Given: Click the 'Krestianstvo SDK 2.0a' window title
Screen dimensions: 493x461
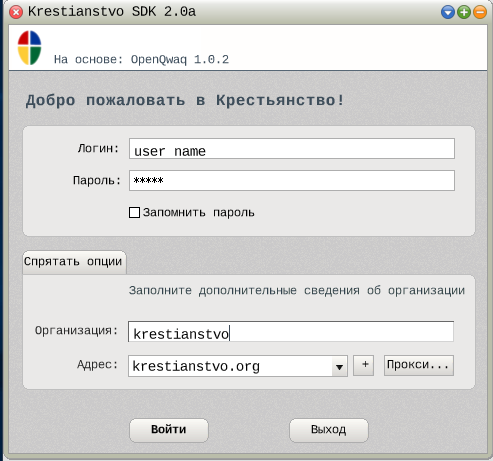Looking at the screenshot, I should [112, 12].
